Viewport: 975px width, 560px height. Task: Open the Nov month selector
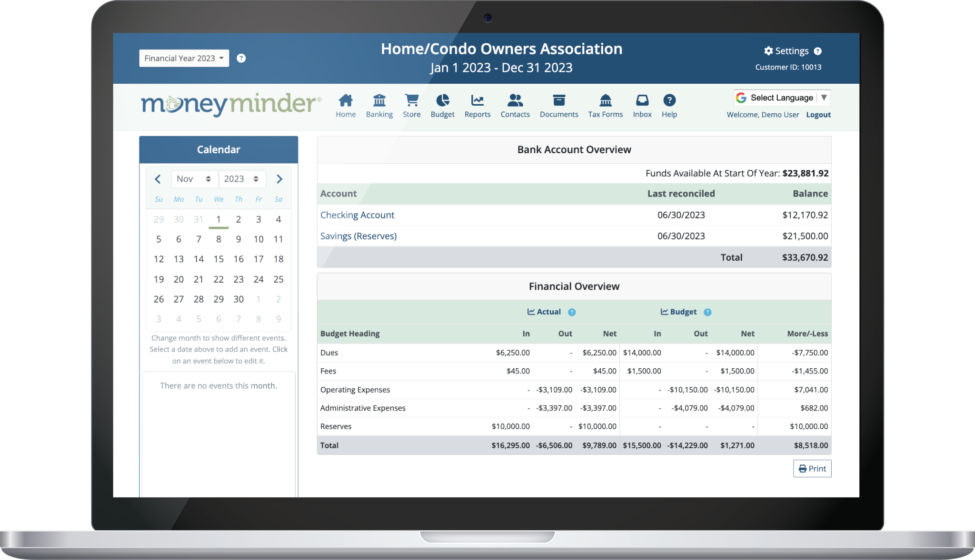pyautogui.click(x=194, y=179)
